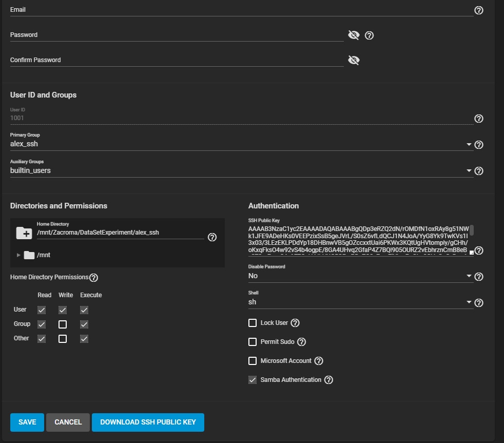This screenshot has height=443, width=504.
Task: Click inside the SSH Public Key textarea
Action: click(358, 240)
